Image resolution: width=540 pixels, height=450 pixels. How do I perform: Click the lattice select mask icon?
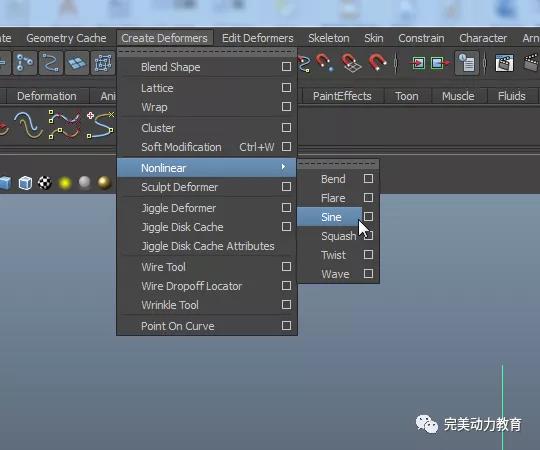[x=103, y=63]
